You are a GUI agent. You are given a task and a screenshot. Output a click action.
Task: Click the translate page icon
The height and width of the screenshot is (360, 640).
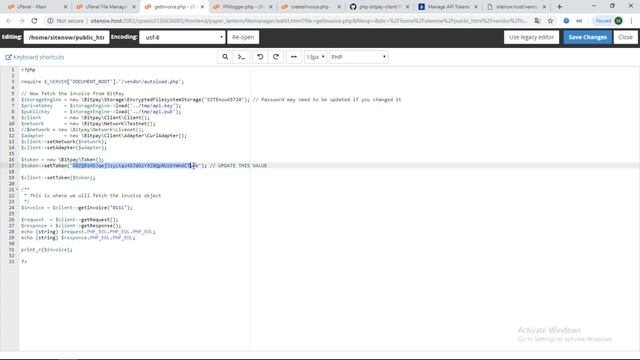[x=538, y=21]
